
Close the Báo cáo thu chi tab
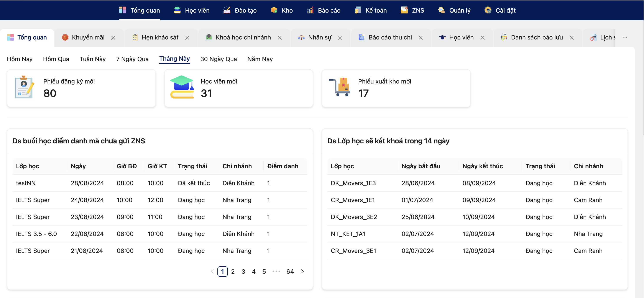[x=421, y=38]
